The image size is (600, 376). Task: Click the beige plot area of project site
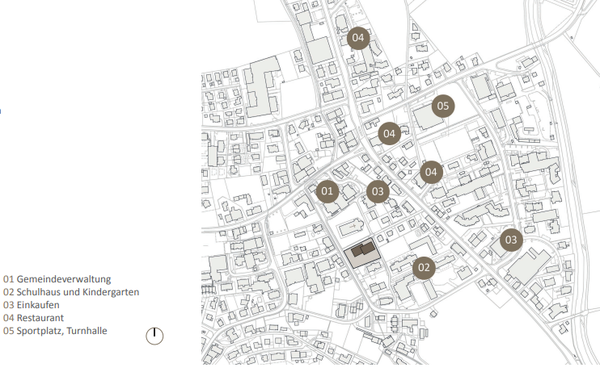click(362, 253)
